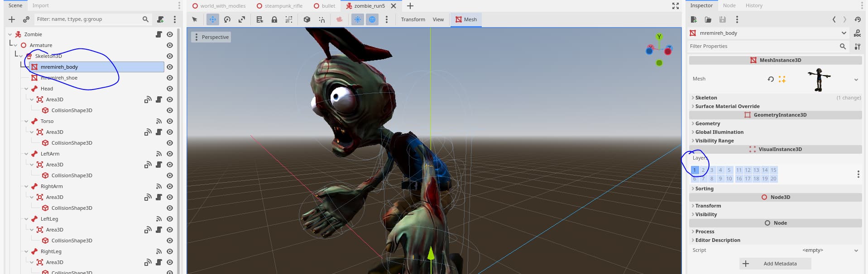Enable render layer 2
The width and height of the screenshot is (868, 274).
click(x=703, y=170)
